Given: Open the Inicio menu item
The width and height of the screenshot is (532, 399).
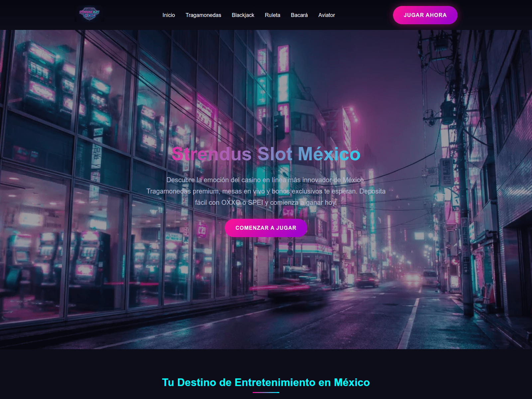Looking at the screenshot, I should 169,15.
